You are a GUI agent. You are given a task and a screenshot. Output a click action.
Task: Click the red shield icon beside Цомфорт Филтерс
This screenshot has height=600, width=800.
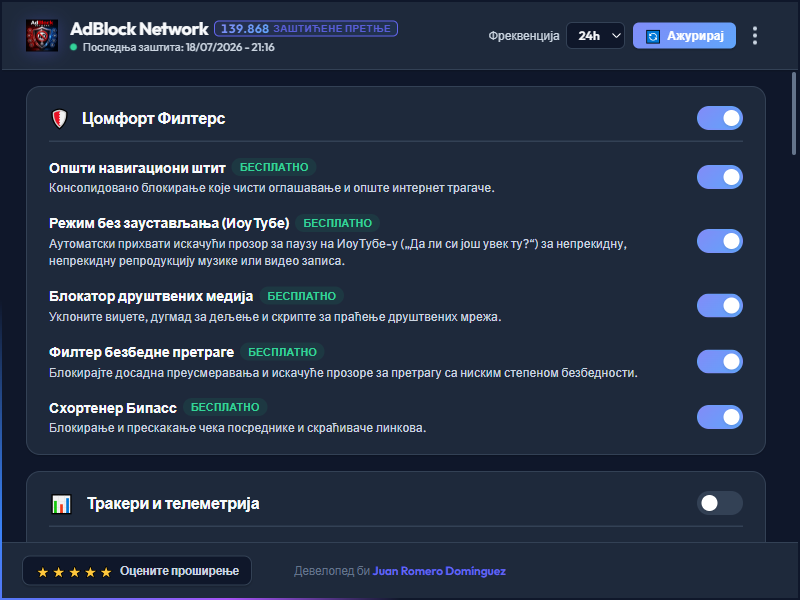(60, 118)
